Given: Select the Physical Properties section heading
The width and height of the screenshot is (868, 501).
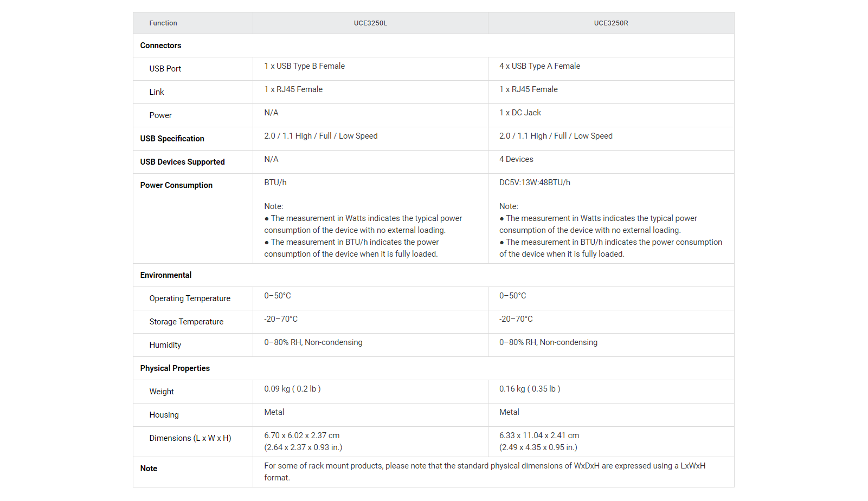Looking at the screenshot, I should point(175,368).
